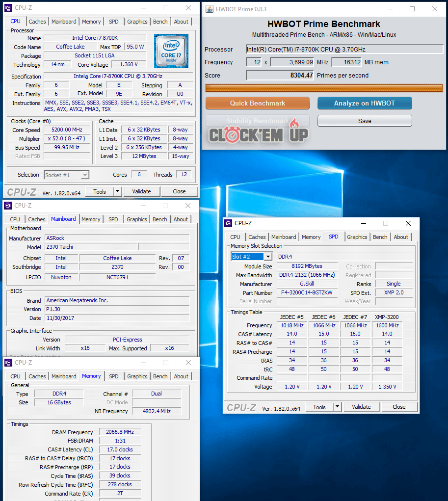The height and width of the screenshot is (501, 448).
Task: Expand Tools dropdown arrow in CPU tab window
Action: point(117,191)
